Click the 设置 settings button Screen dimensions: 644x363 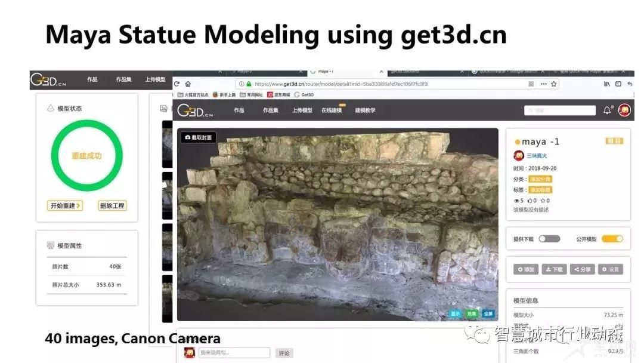611,269
